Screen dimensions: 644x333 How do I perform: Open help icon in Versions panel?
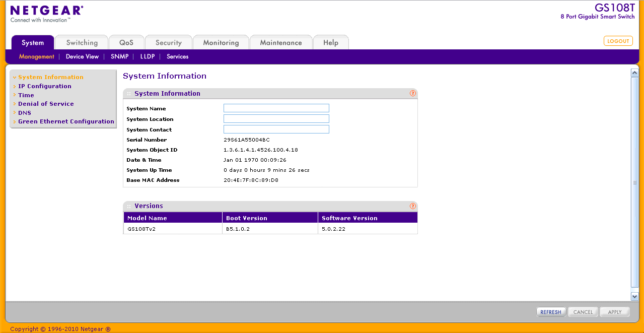(x=413, y=206)
